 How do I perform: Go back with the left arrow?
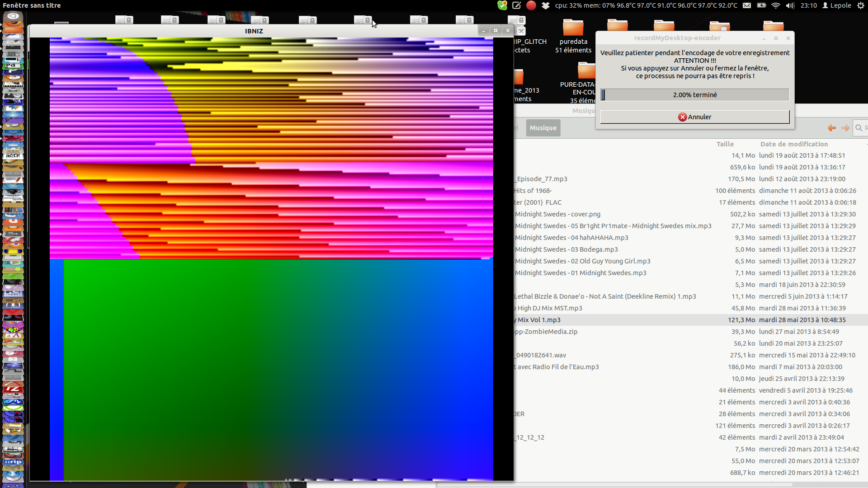point(831,128)
